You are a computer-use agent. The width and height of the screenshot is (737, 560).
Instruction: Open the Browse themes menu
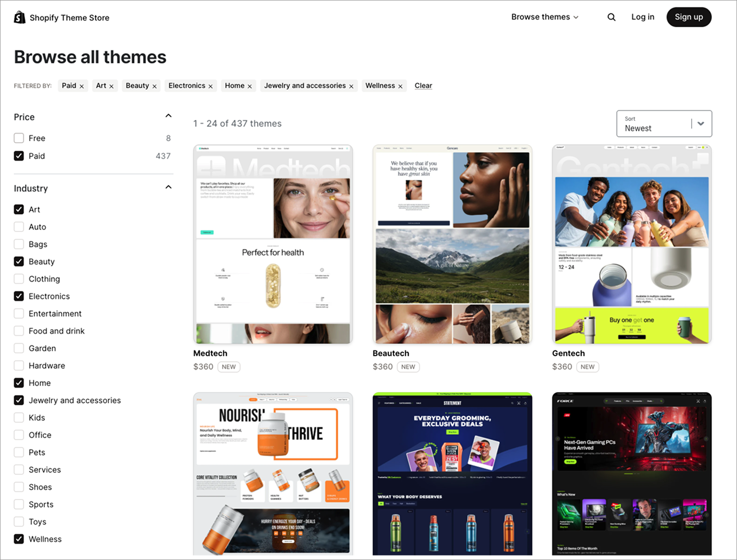click(x=544, y=17)
